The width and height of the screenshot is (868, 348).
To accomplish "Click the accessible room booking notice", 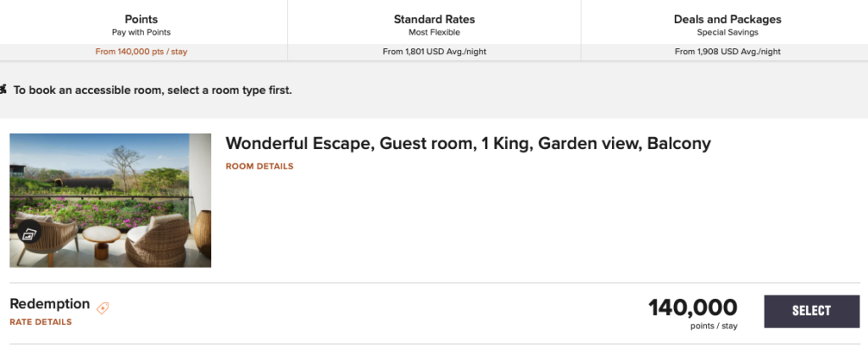I will [x=153, y=90].
